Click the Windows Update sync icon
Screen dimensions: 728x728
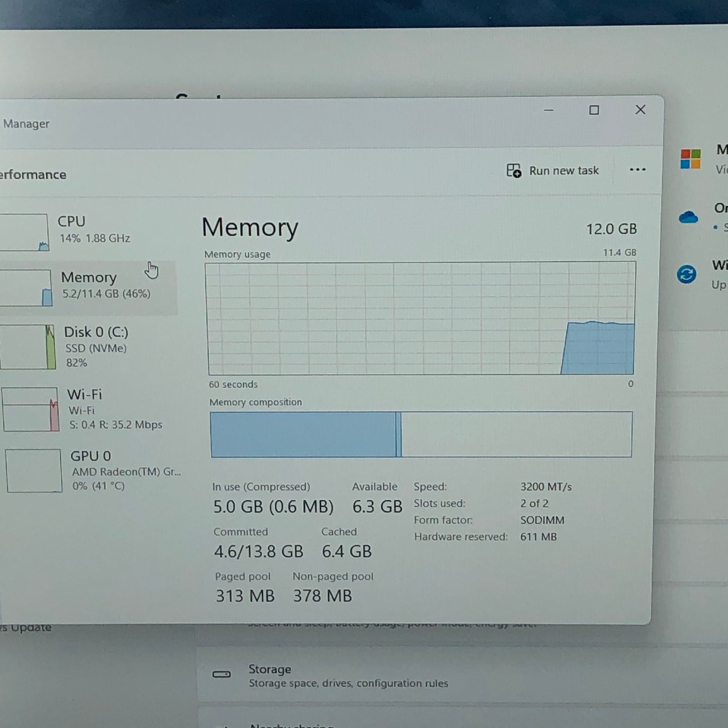pos(686,275)
